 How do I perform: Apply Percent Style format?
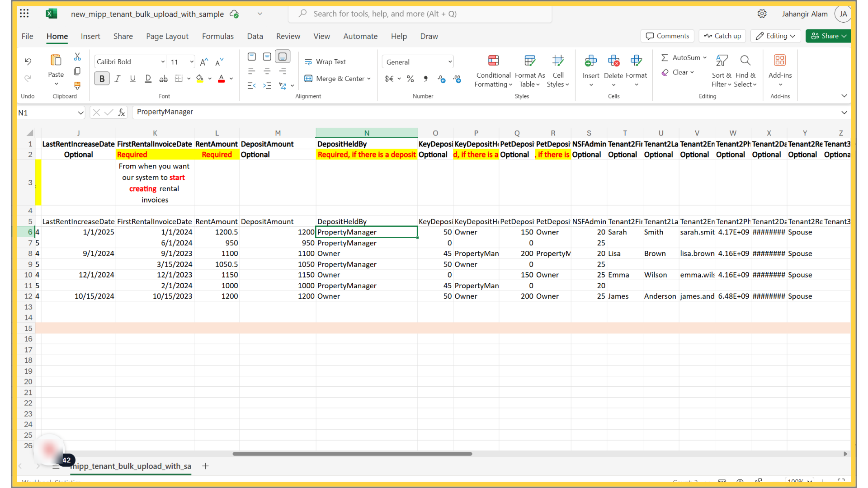(x=410, y=79)
